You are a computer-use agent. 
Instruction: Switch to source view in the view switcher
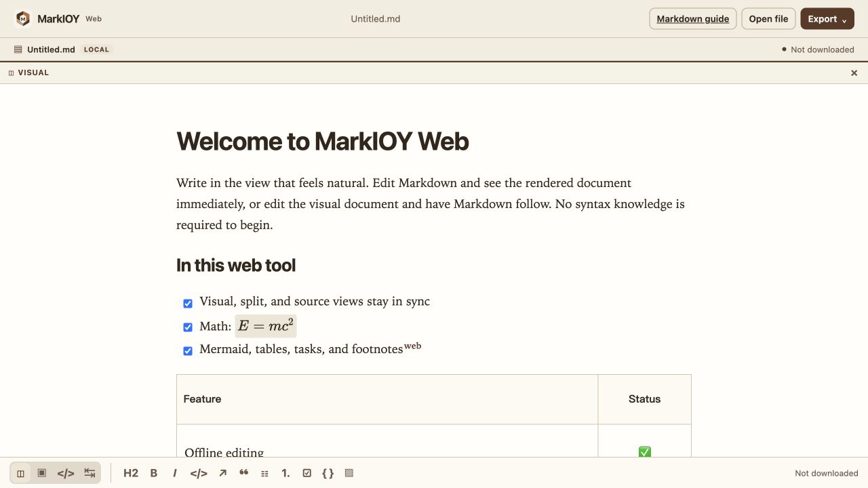coord(66,473)
